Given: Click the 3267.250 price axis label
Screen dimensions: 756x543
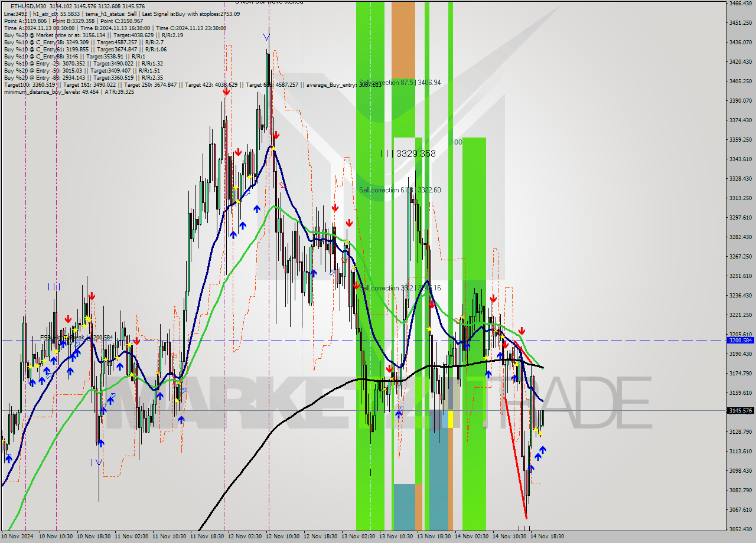Looking at the screenshot, I should pos(740,256).
